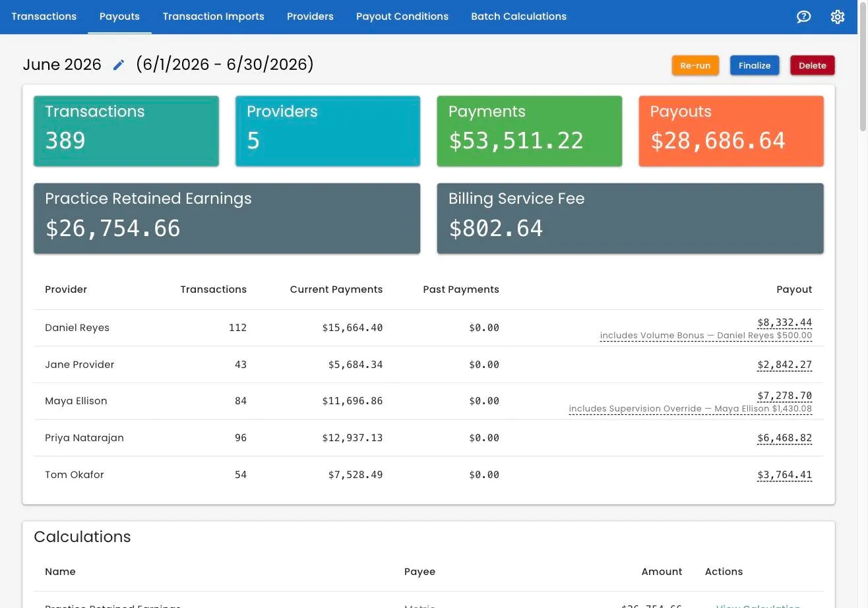Click the Volume Bonus Daniel Reyes note

pos(706,336)
